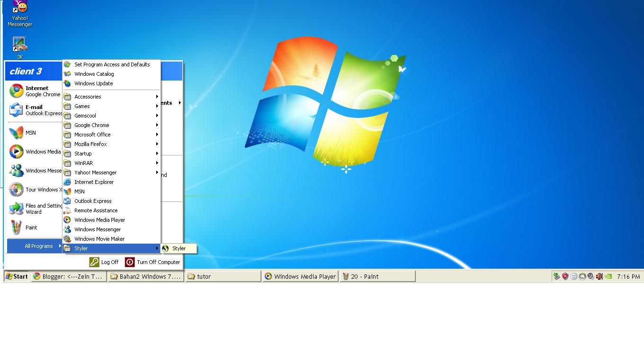Image resolution: width=644 pixels, height=364 pixels.
Task: Open NVIDIA settings tray icon
Action: pyautogui.click(x=608, y=276)
